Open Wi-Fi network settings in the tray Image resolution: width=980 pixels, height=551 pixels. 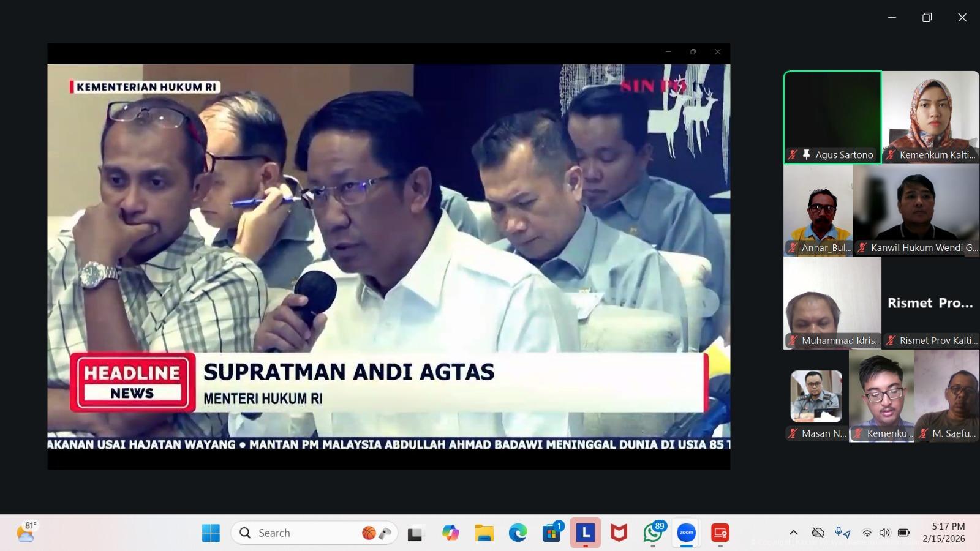tap(867, 533)
